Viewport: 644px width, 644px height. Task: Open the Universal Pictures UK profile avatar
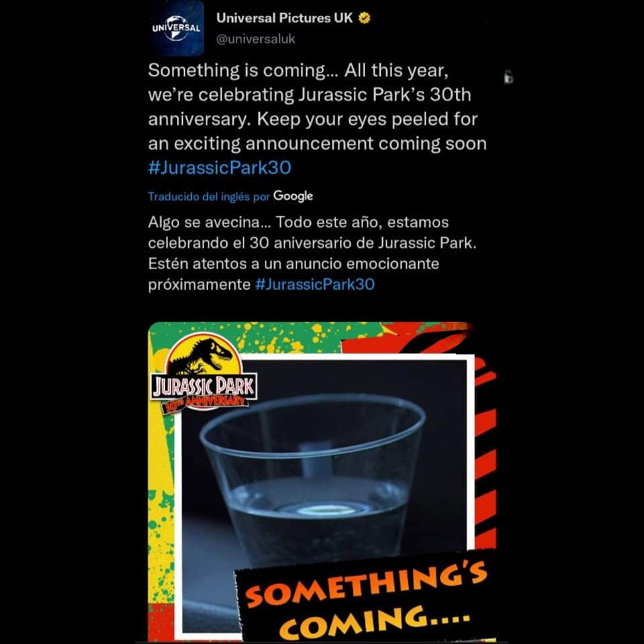pyautogui.click(x=176, y=28)
